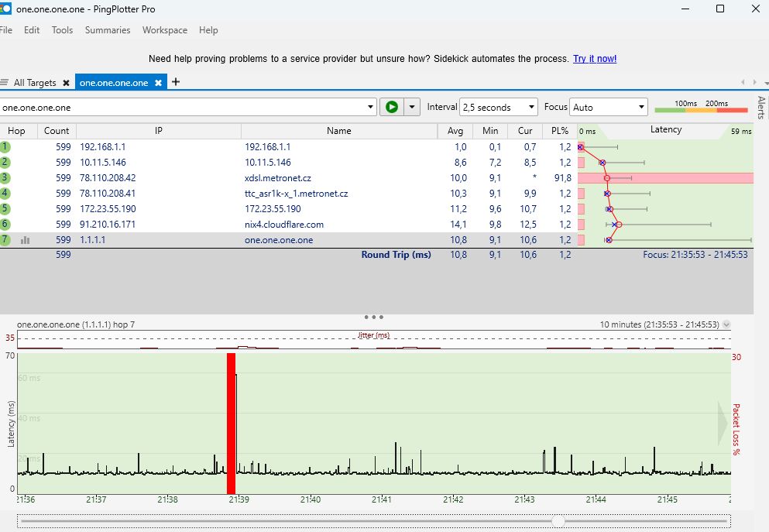Open the Workspace menu
This screenshot has width=769, height=532.
pos(164,30)
